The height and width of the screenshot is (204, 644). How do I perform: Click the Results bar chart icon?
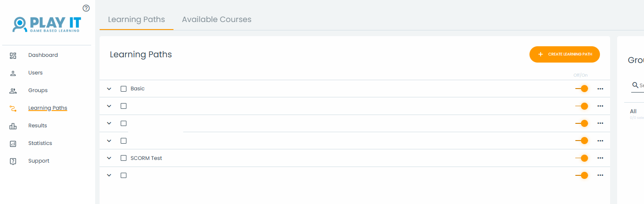[x=13, y=126]
